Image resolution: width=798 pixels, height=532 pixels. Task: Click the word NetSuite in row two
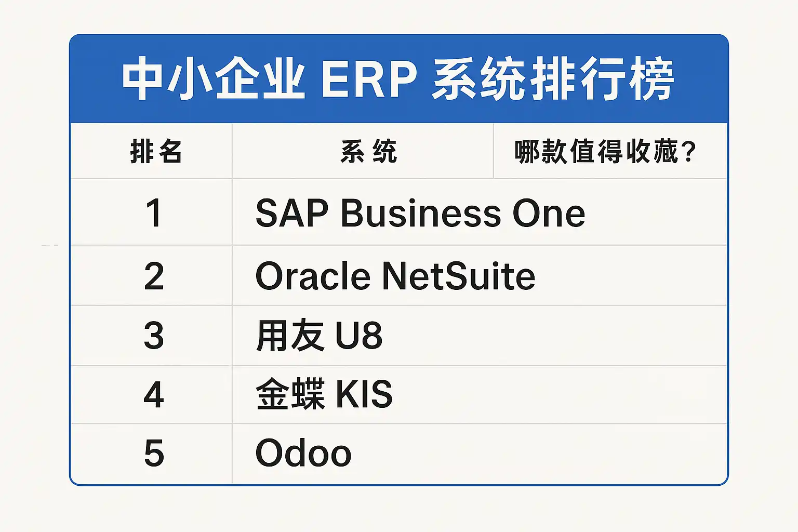tap(458, 276)
